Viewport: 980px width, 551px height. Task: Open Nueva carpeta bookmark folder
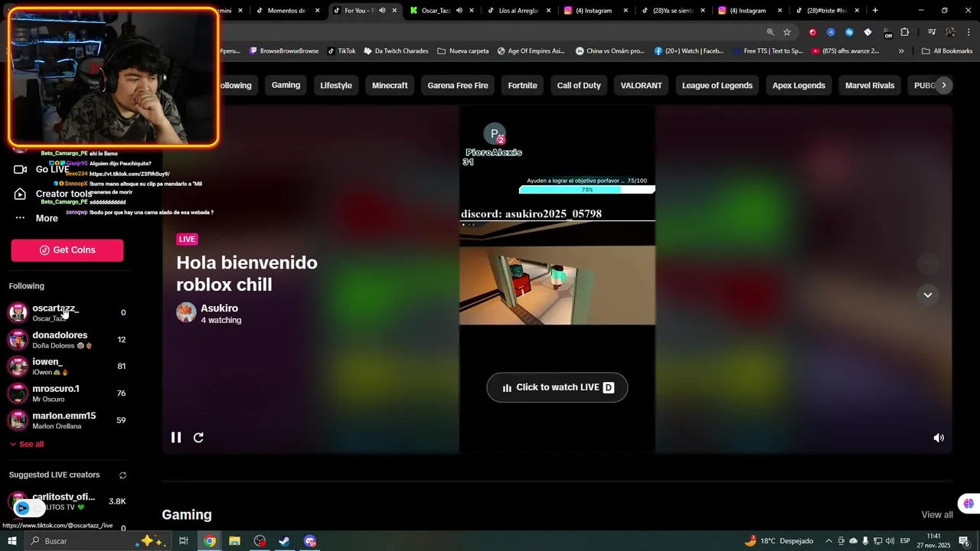pyautogui.click(x=463, y=51)
